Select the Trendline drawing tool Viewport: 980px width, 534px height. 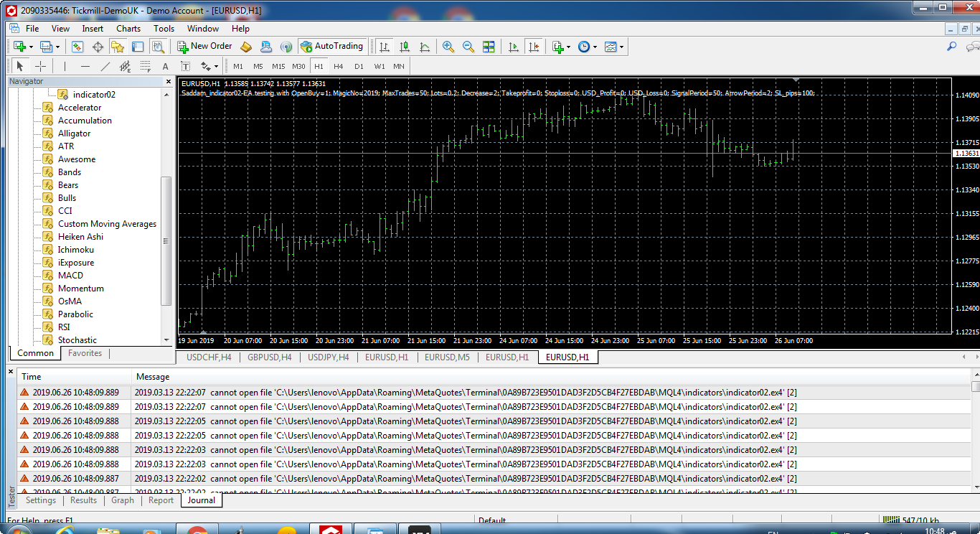105,66
